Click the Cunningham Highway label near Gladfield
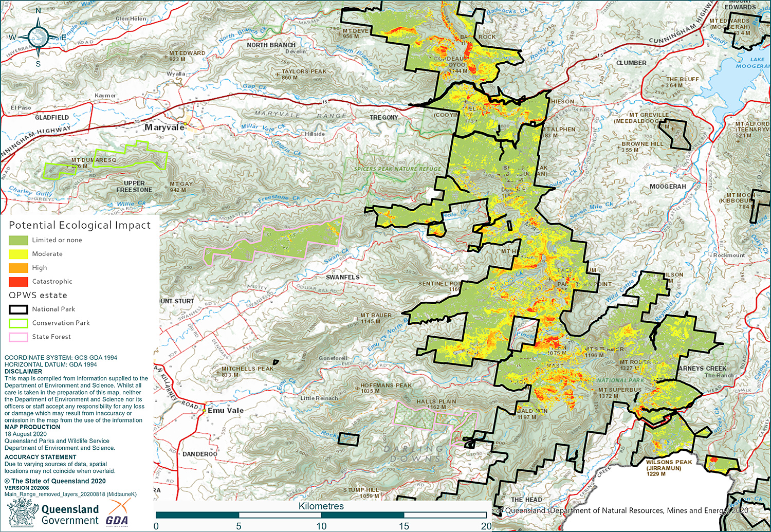The width and height of the screenshot is (771, 532). (36, 139)
